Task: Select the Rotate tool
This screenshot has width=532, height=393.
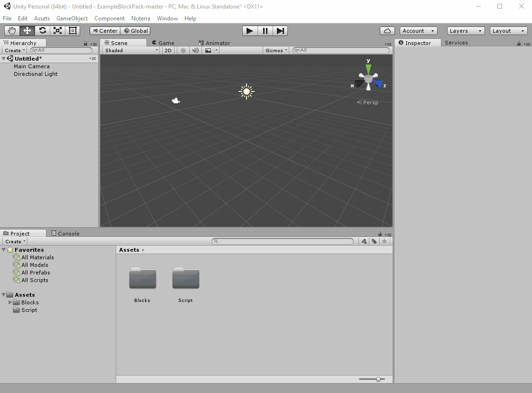Action: click(42, 31)
